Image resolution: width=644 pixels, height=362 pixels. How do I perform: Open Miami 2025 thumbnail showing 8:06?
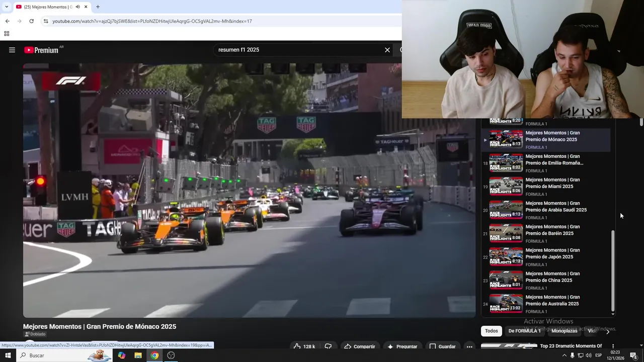[x=506, y=186]
